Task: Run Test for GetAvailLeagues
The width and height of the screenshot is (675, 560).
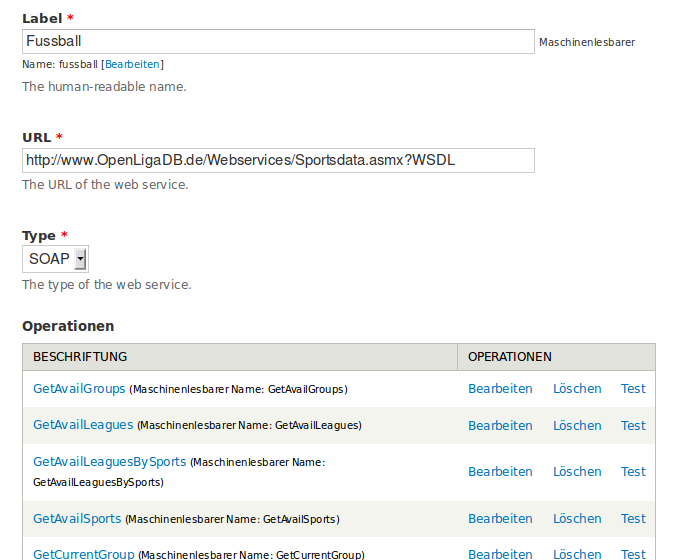Action: (x=633, y=425)
